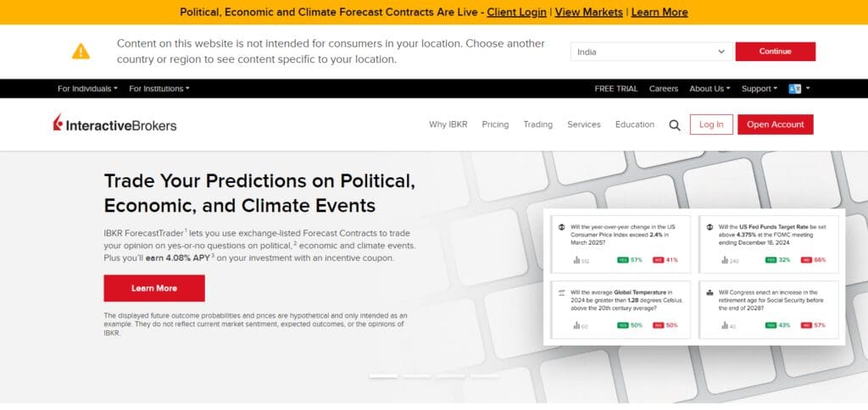Open the Why IBKR menu

[x=448, y=125]
